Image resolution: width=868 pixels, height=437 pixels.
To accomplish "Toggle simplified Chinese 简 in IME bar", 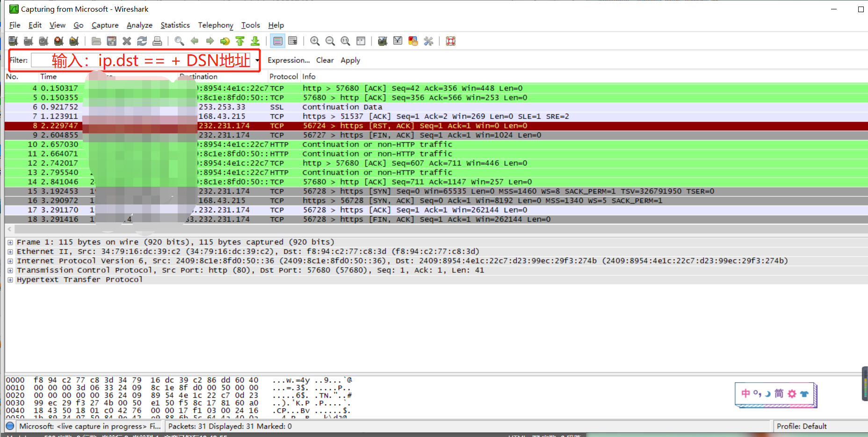I will 779,393.
